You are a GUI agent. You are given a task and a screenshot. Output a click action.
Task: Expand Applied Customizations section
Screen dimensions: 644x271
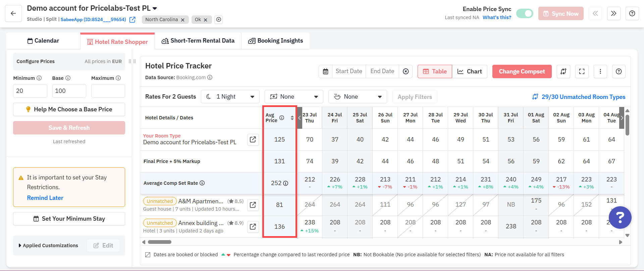(48, 246)
